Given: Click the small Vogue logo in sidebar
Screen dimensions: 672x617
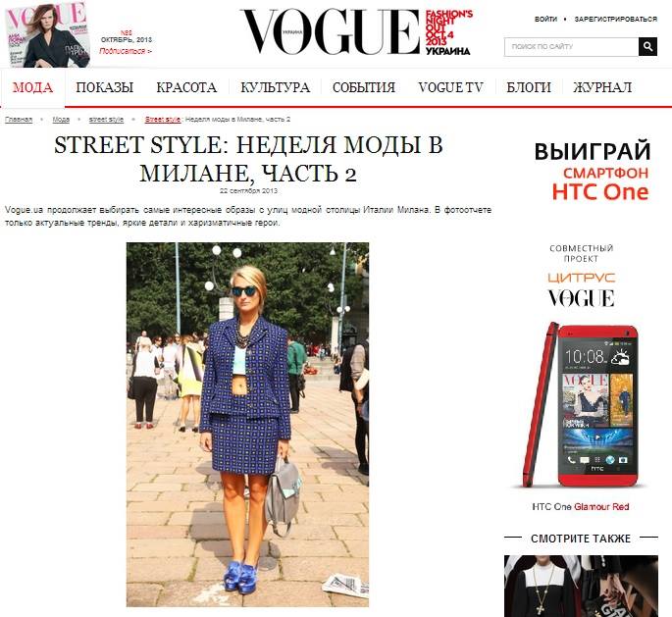Looking at the screenshot, I should (581, 298).
